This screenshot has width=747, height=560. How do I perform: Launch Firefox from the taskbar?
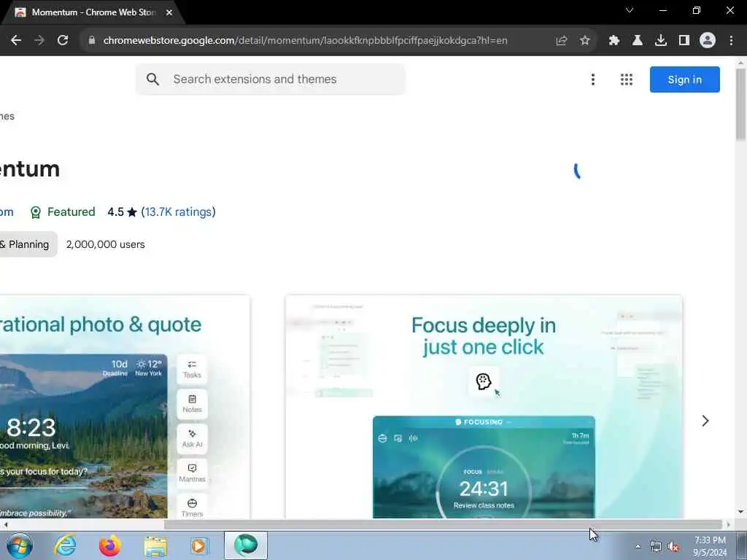109,545
